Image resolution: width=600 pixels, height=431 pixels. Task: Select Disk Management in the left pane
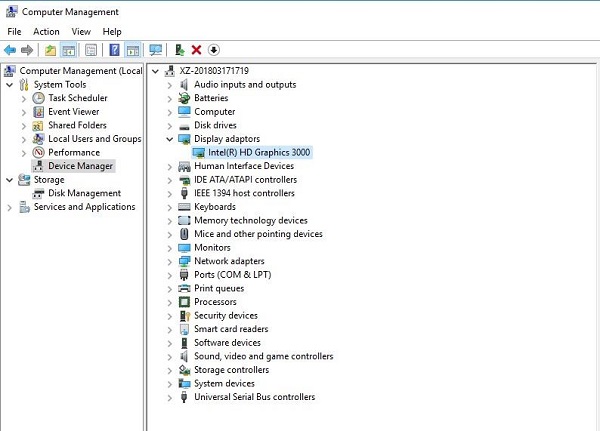click(84, 193)
